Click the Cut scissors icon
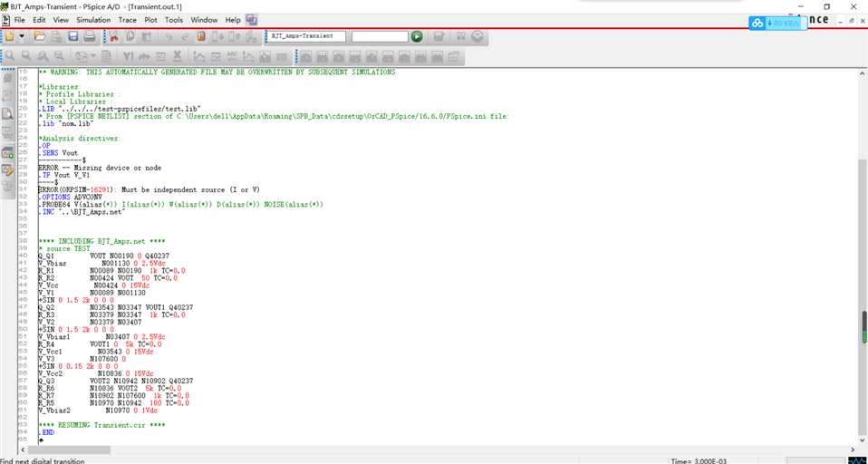Viewport: 868px width, 464px height. pos(113,36)
